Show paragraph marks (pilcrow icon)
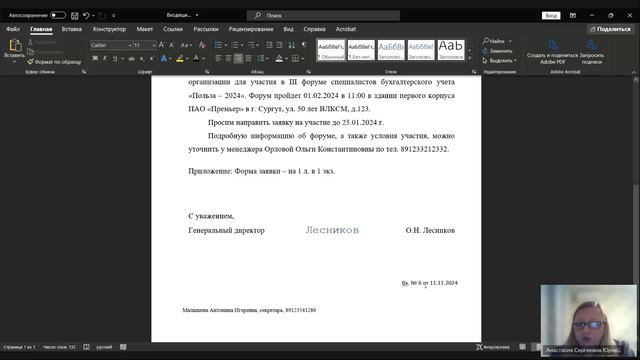Screen dimensions: 640x360 click(x=304, y=45)
